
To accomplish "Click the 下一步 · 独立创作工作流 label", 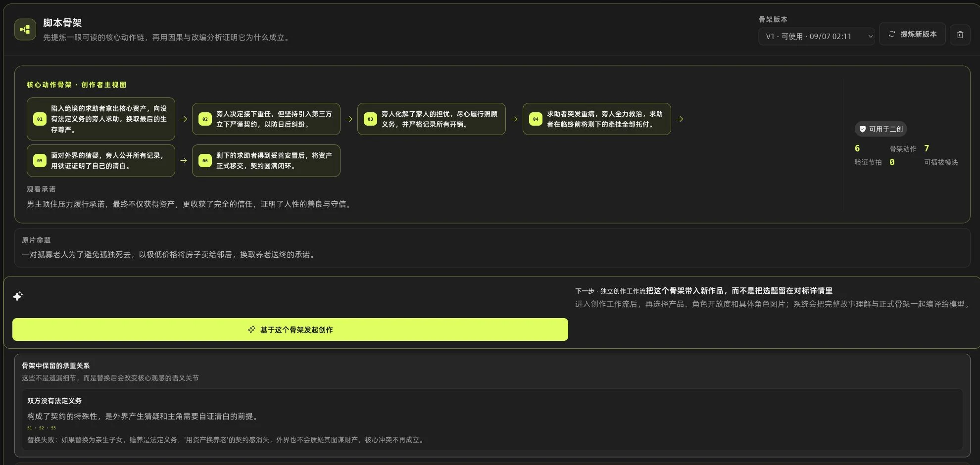I will [610, 291].
